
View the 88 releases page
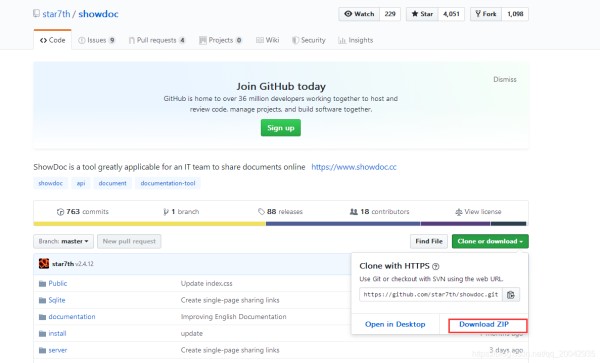[280, 212]
